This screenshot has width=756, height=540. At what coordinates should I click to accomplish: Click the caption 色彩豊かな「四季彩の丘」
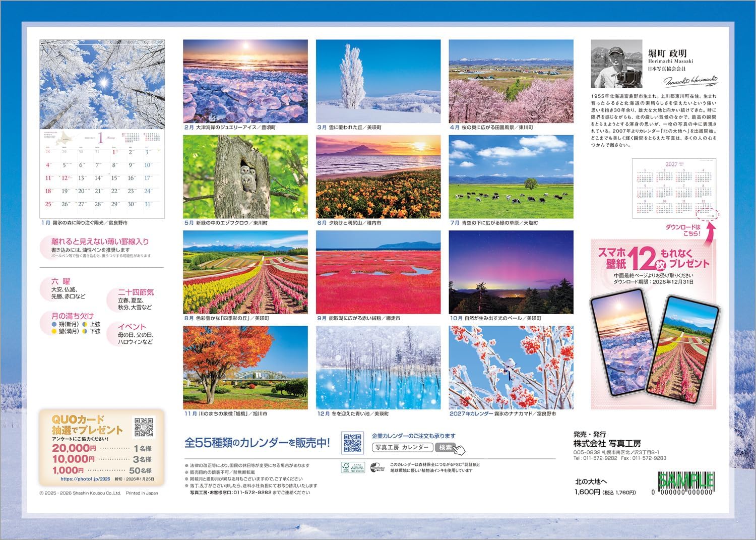(x=224, y=318)
